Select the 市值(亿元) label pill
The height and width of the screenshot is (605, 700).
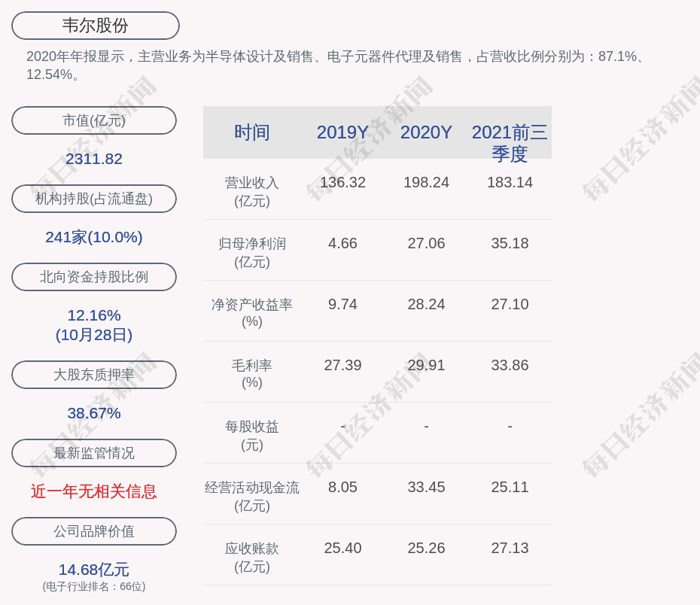click(x=94, y=120)
